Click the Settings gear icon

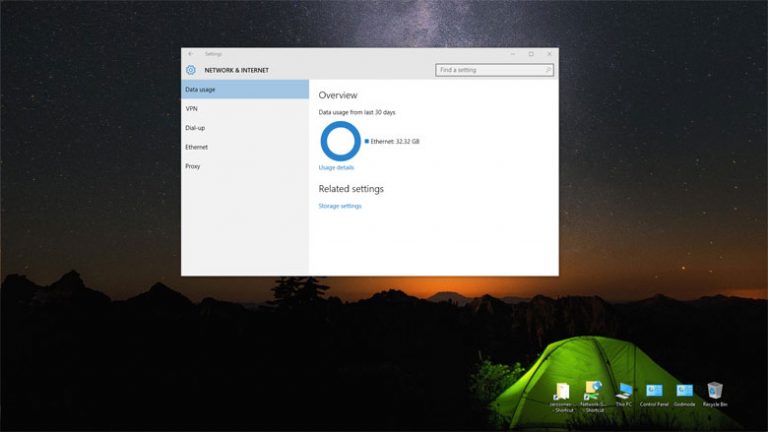(x=191, y=70)
